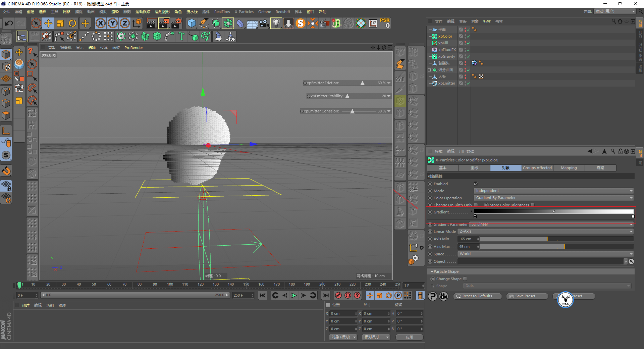Click the blue Cube primitive icon
Image resolution: width=644 pixels, height=349 pixels.
[192, 23]
